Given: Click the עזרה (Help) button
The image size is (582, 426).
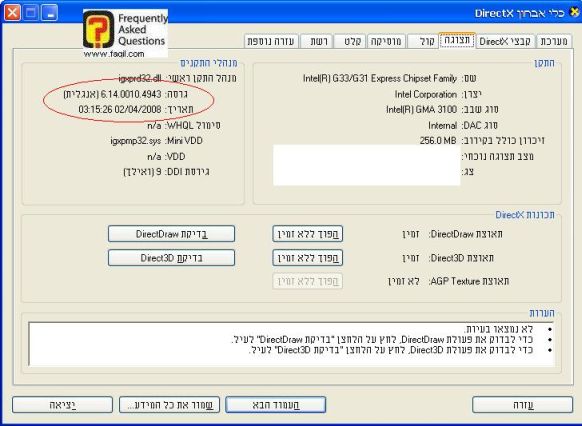Looking at the screenshot, I should [x=523, y=404].
